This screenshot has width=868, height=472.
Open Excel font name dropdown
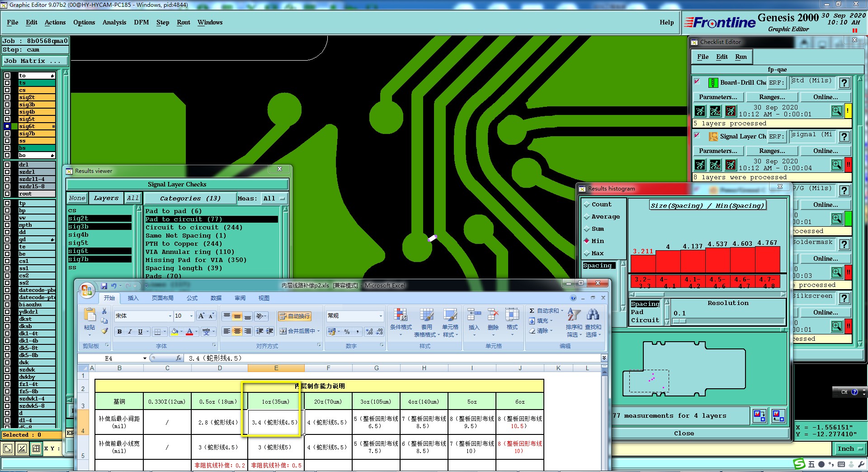click(x=170, y=316)
